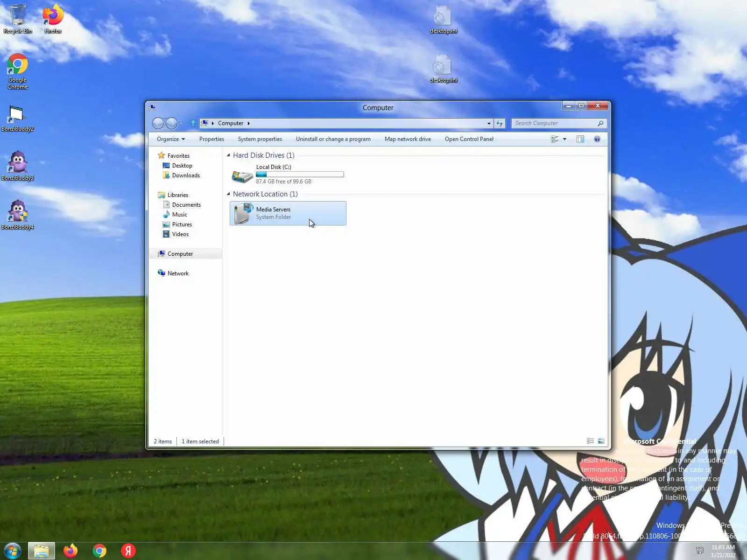Select the upper desktop.ini file icon
This screenshot has height=560, width=747.
click(443, 20)
